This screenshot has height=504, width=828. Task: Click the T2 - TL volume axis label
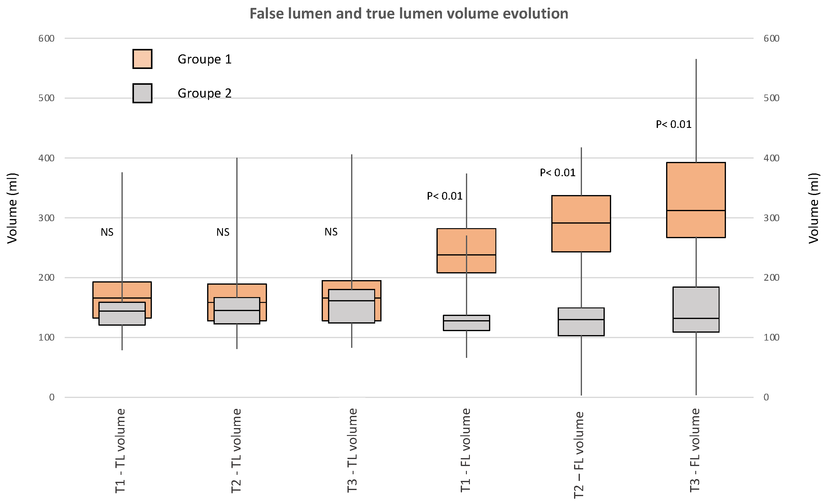[237, 450]
